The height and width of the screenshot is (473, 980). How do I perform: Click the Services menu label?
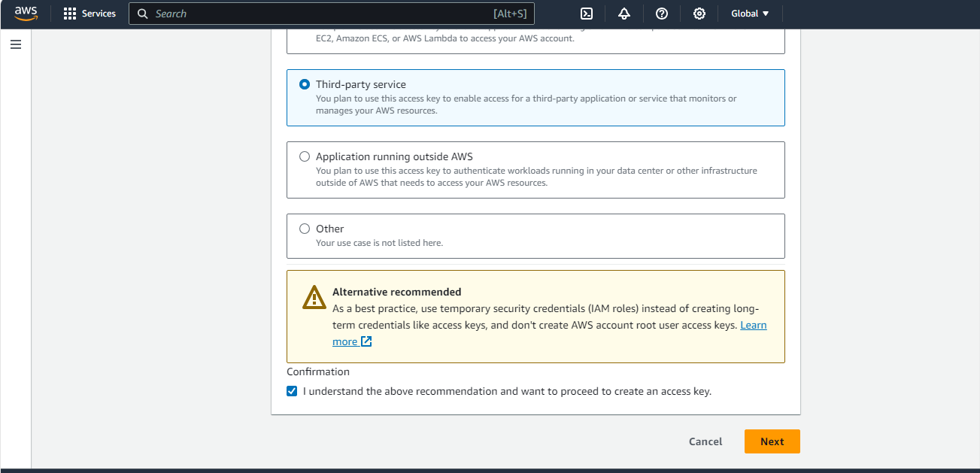(x=99, y=14)
